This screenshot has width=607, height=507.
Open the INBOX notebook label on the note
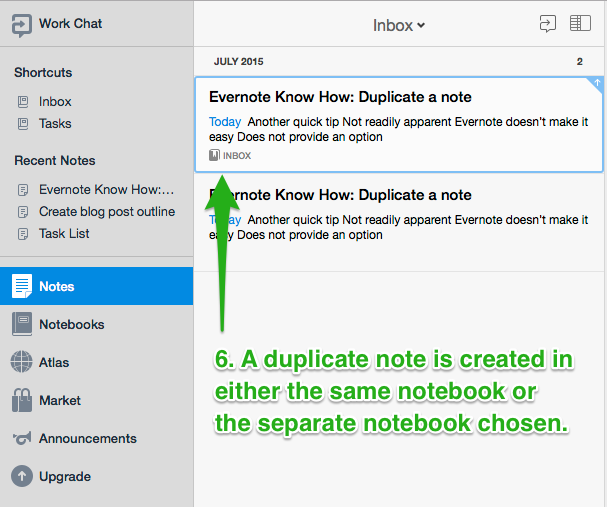click(237, 156)
